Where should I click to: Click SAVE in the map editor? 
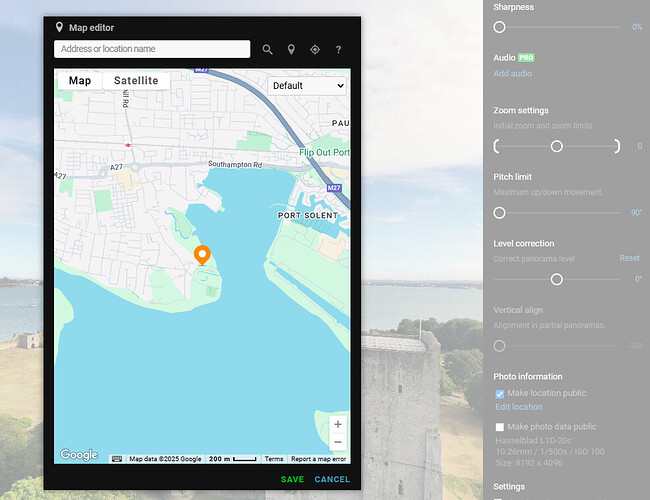pos(292,479)
